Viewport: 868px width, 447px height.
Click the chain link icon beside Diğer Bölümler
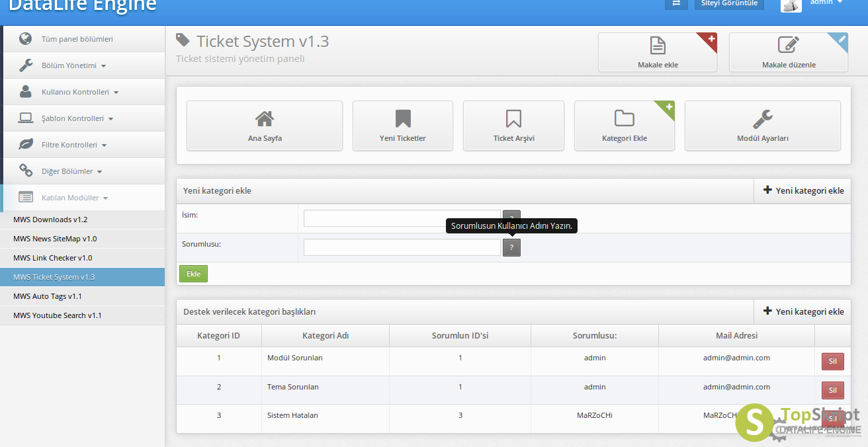pyautogui.click(x=26, y=171)
